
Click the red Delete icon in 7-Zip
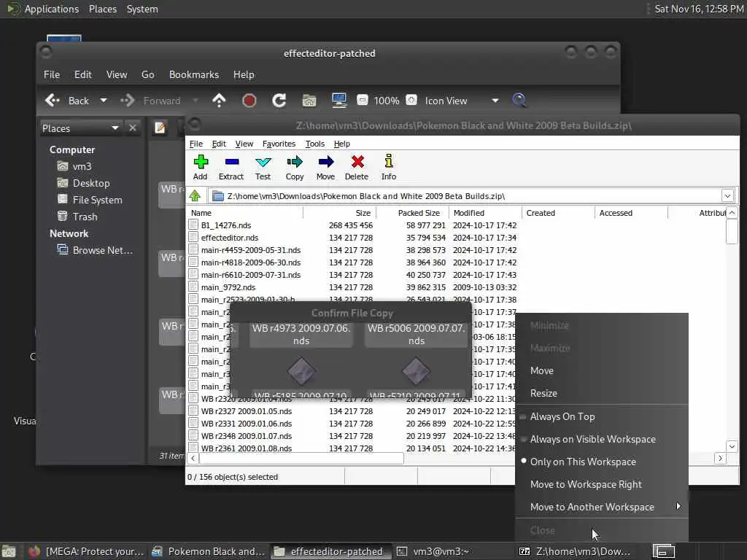(357, 167)
